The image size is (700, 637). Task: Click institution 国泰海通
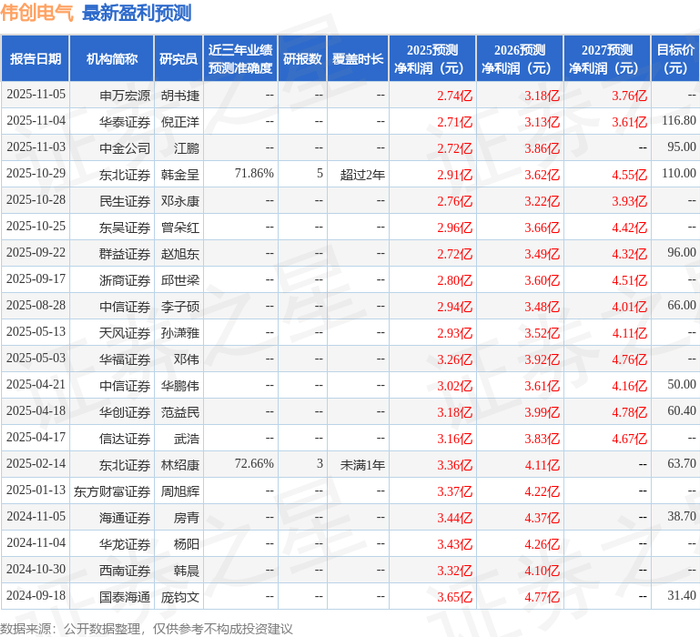pos(125,596)
